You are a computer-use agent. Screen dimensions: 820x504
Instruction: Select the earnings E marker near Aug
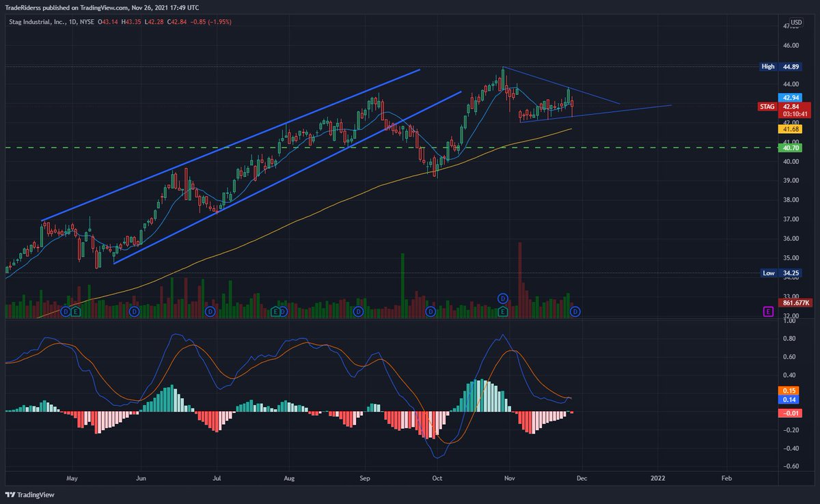point(275,311)
